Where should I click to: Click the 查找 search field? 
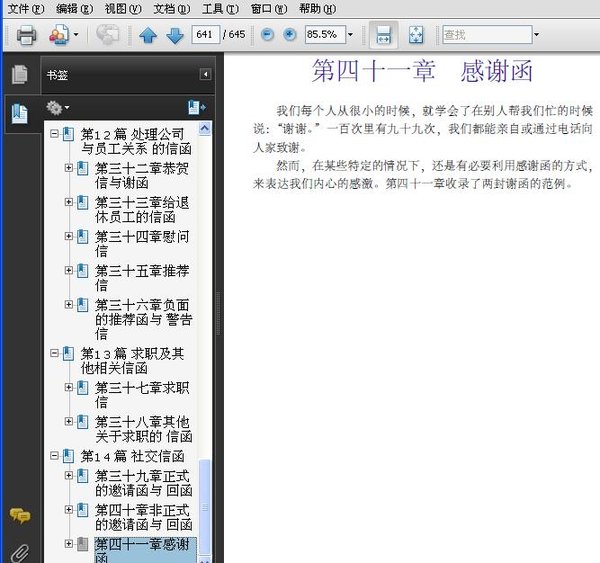(487, 35)
